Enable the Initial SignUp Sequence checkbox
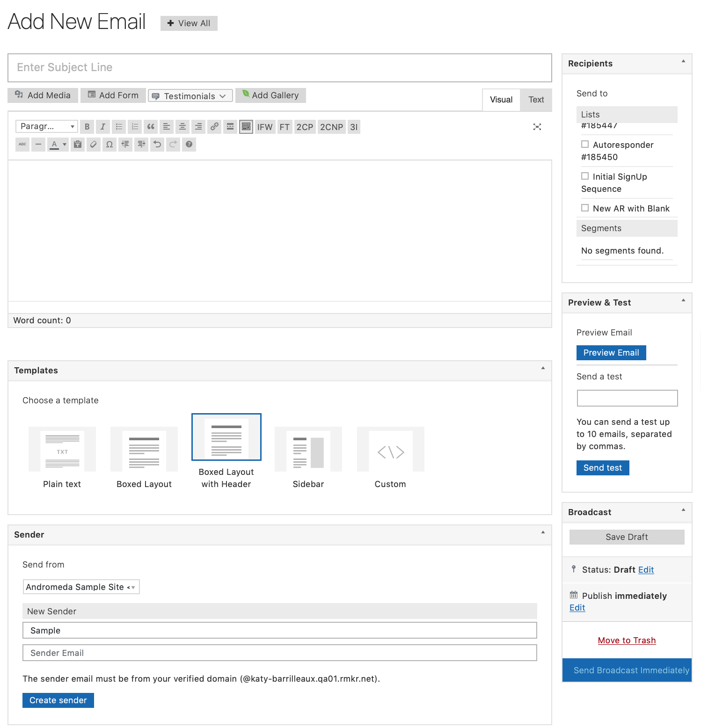The height and width of the screenshot is (728, 701). (585, 176)
